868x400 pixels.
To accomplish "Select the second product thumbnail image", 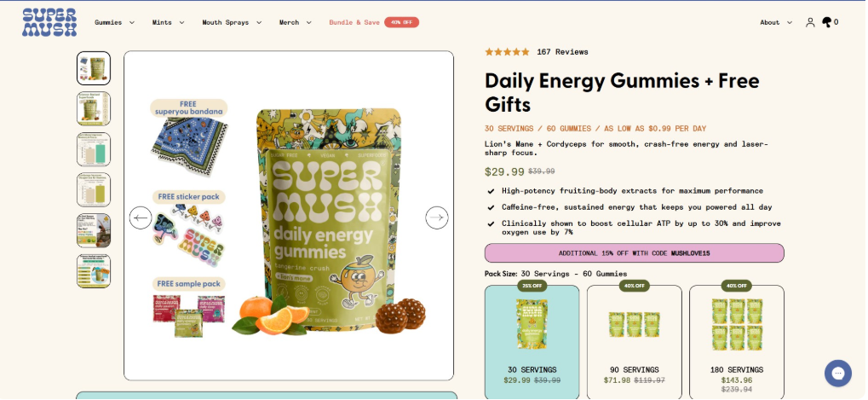I will click(94, 108).
